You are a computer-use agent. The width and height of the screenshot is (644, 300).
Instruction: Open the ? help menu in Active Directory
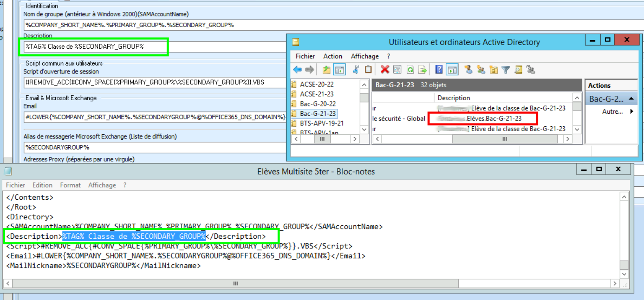388,56
